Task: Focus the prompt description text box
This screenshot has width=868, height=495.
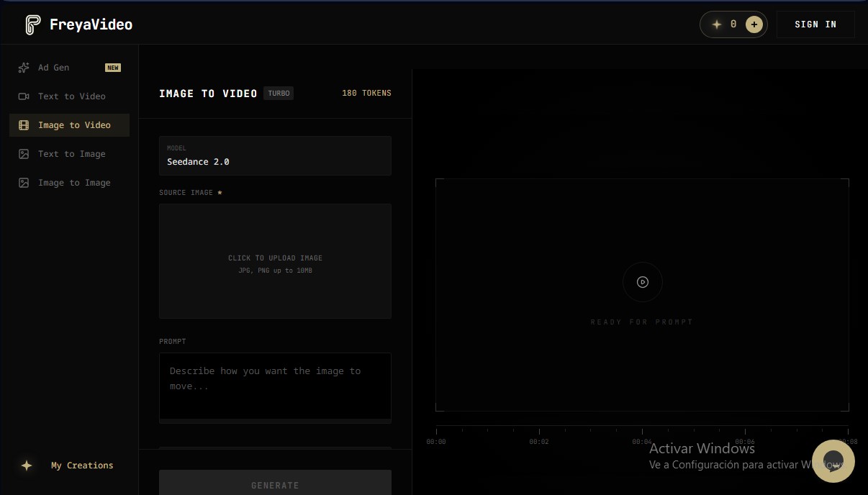Action: coord(275,386)
